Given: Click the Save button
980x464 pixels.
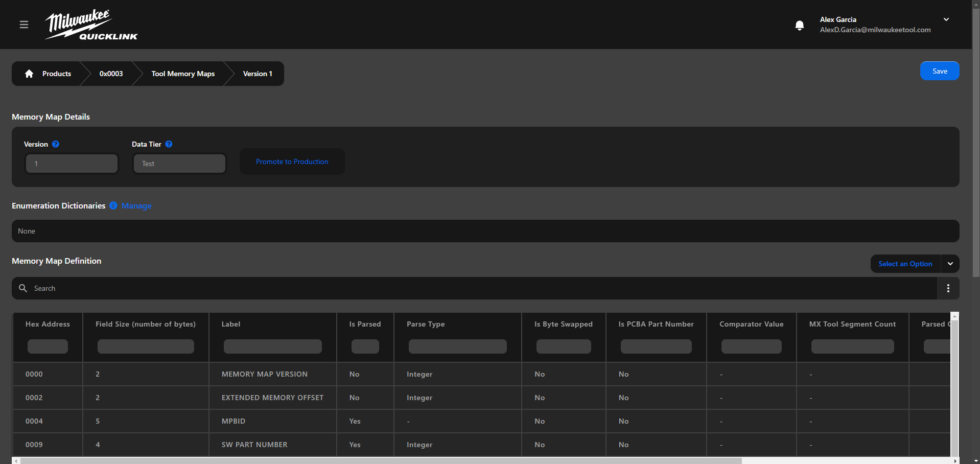Looking at the screenshot, I should pos(940,71).
